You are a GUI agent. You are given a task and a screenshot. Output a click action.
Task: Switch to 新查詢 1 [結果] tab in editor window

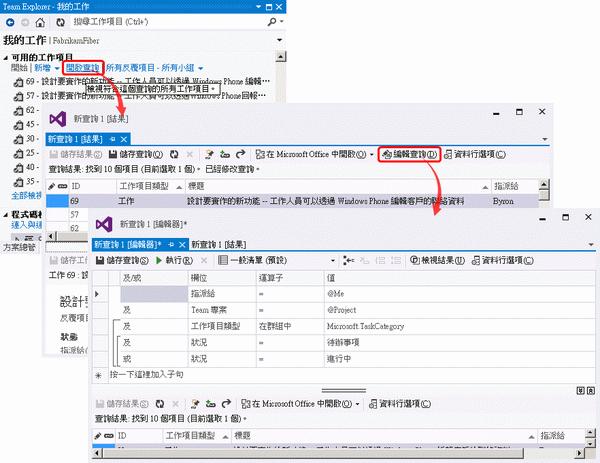(218, 245)
